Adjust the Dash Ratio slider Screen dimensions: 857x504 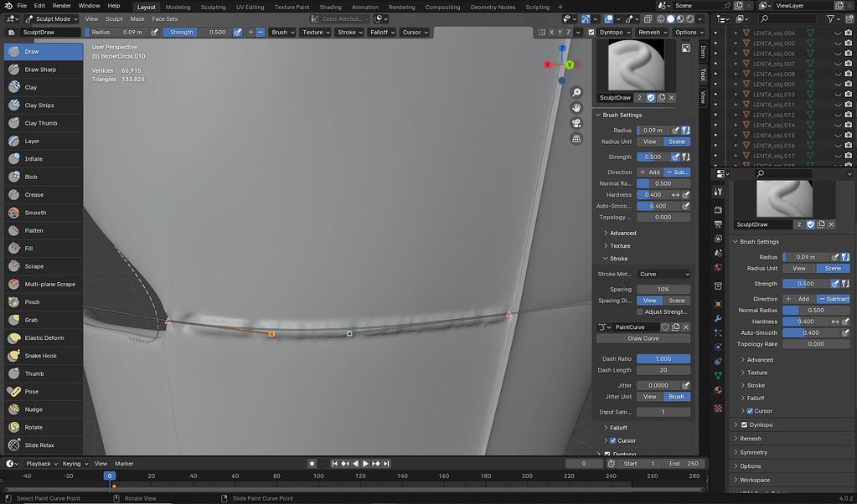coord(663,359)
